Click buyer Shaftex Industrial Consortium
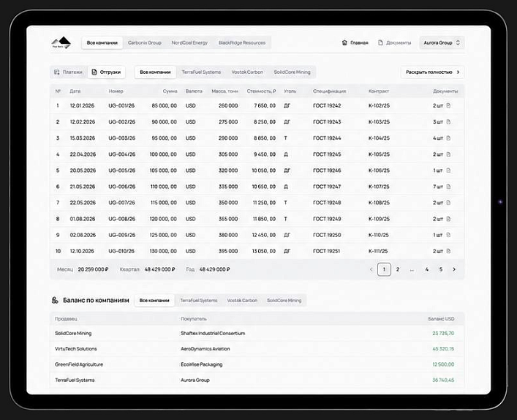Viewport: 517px width, 420px height. click(x=213, y=333)
